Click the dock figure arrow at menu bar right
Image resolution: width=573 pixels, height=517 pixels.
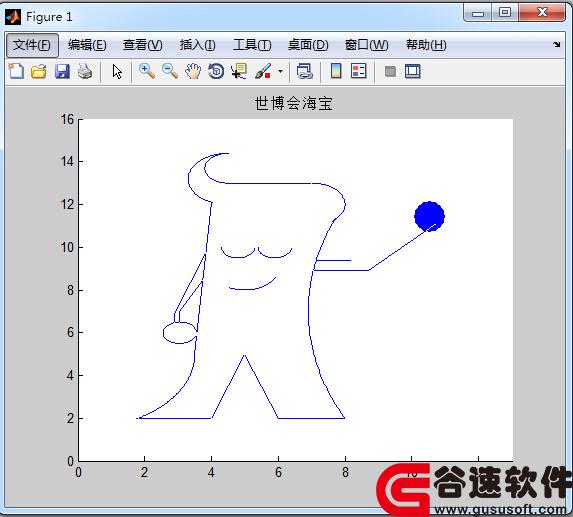pyautogui.click(x=556, y=45)
